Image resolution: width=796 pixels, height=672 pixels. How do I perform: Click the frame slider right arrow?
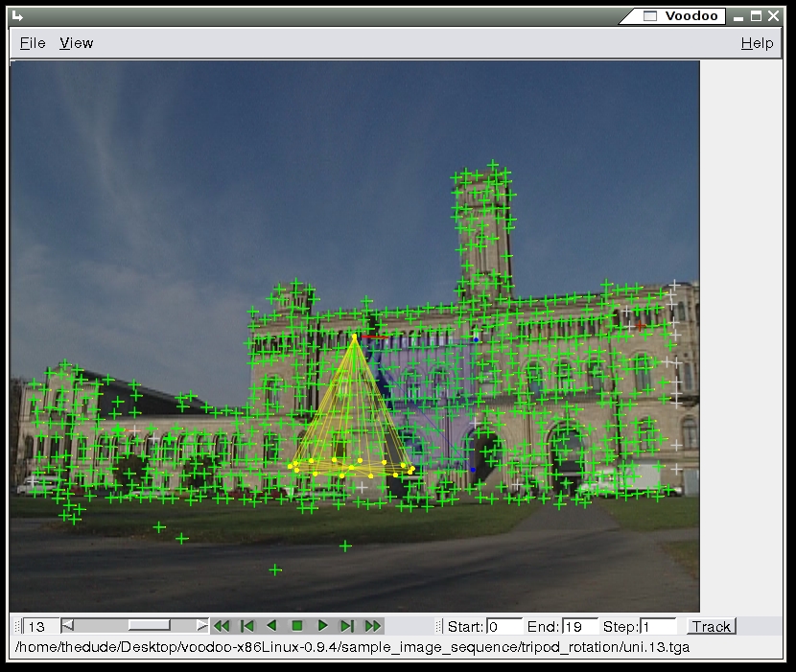pos(201,626)
